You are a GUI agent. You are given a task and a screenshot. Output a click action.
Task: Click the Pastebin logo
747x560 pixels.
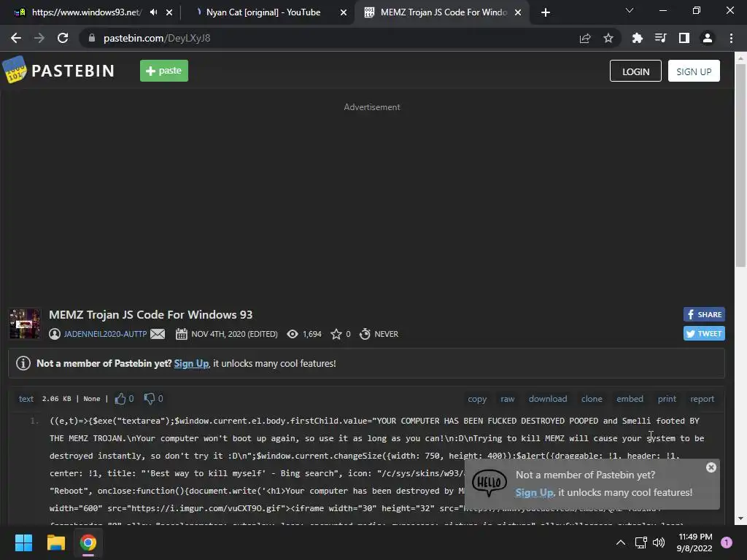tap(58, 71)
